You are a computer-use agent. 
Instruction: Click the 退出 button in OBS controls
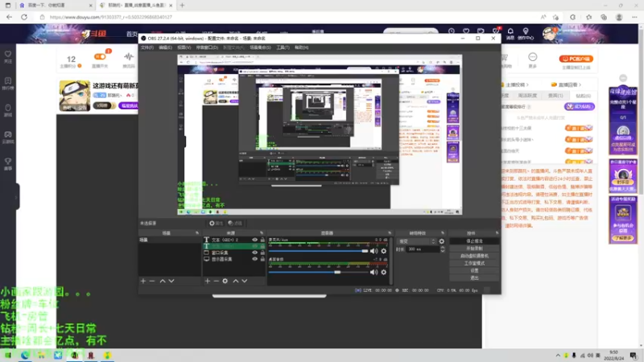pyautogui.click(x=474, y=278)
